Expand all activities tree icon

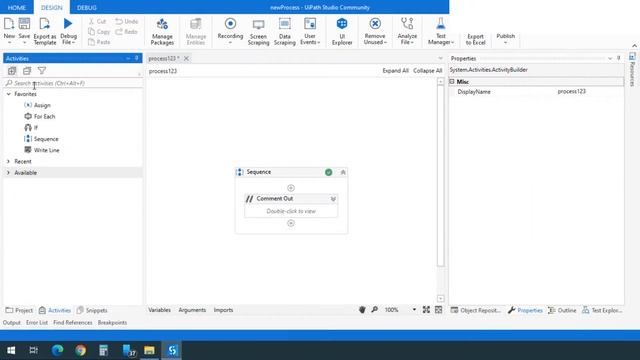tap(12, 71)
